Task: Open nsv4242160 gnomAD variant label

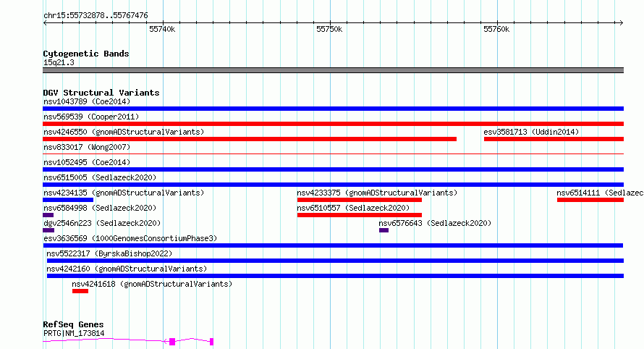Action: click(x=127, y=269)
